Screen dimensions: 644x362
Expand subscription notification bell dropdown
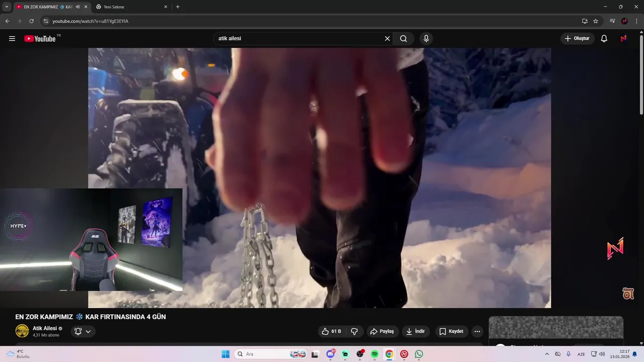[x=83, y=331]
